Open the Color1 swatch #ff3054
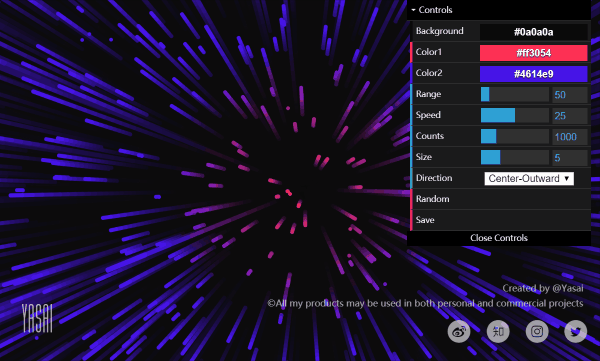This screenshot has height=361, width=600. tap(533, 53)
